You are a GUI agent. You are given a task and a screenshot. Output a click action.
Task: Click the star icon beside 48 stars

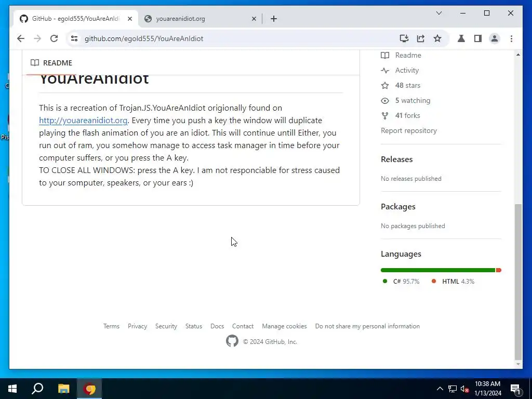(385, 86)
